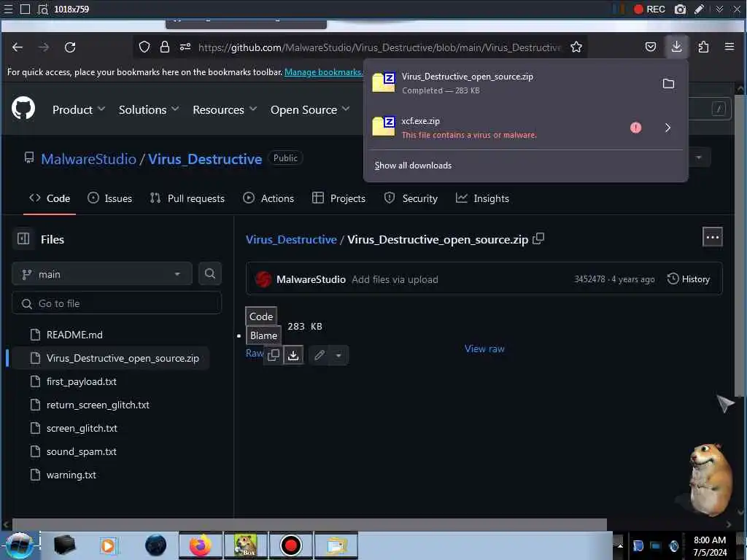The image size is (747, 560).
Task: Click the Raw link
Action: [x=255, y=353]
